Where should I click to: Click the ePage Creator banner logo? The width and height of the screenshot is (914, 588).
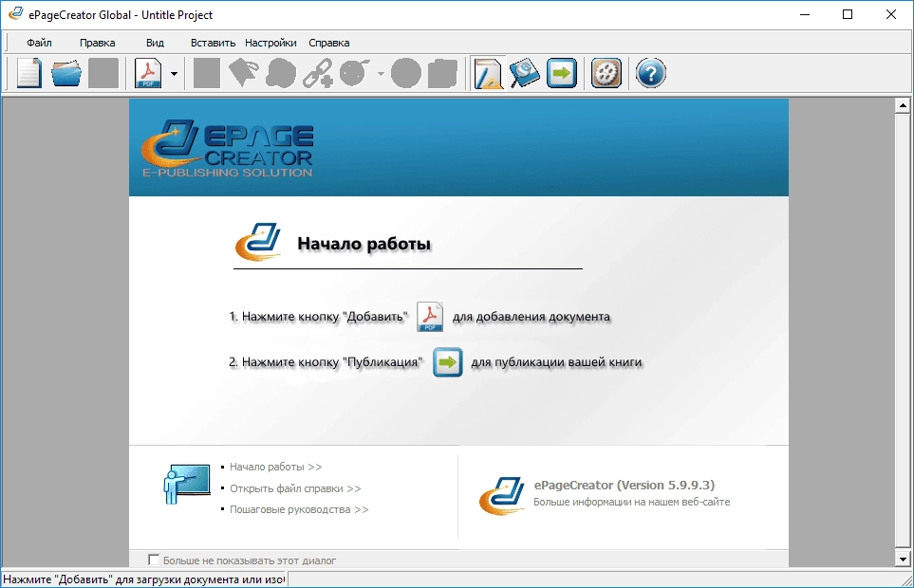[x=228, y=149]
